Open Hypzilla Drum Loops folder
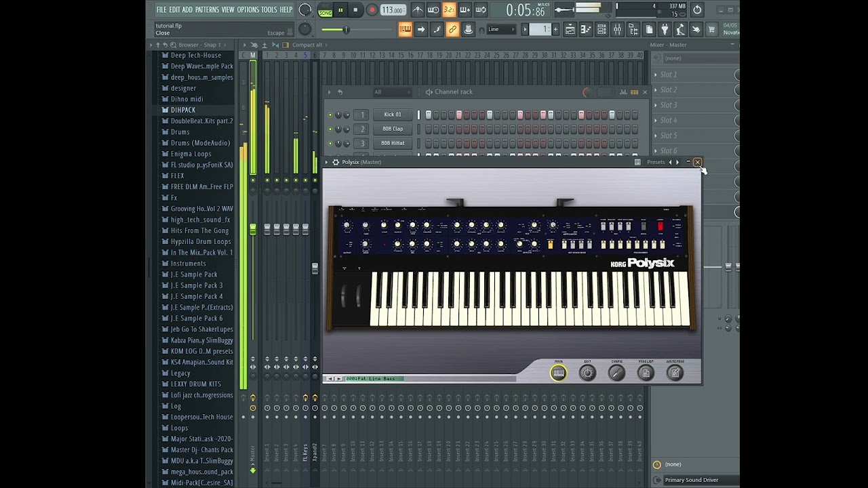This screenshot has height=488, width=868. pyautogui.click(x=201, y=241)
